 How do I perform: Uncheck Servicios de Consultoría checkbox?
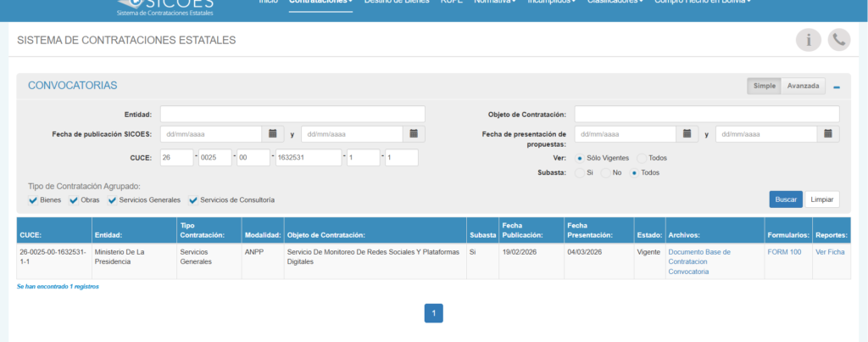(x=193, y=200)
